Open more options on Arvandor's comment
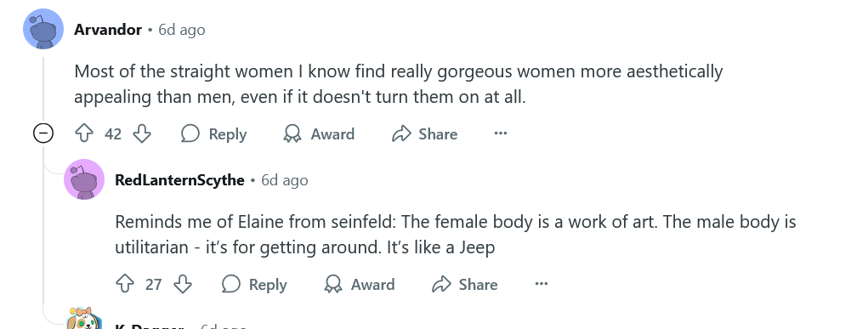 (x=501, y=133)
